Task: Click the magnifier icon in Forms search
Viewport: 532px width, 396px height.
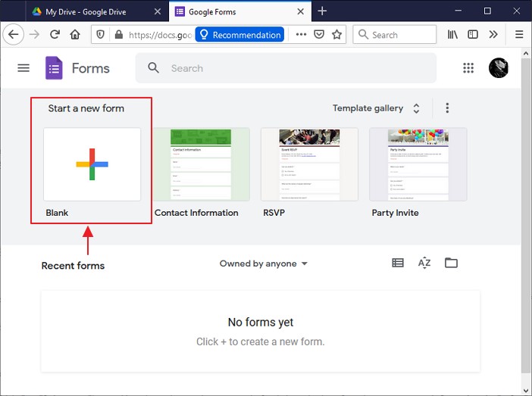Action: click(153, 68)
